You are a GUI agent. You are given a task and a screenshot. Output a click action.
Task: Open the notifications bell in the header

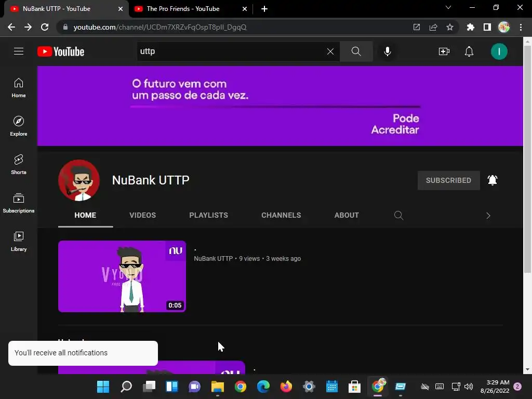pos(469,51)
